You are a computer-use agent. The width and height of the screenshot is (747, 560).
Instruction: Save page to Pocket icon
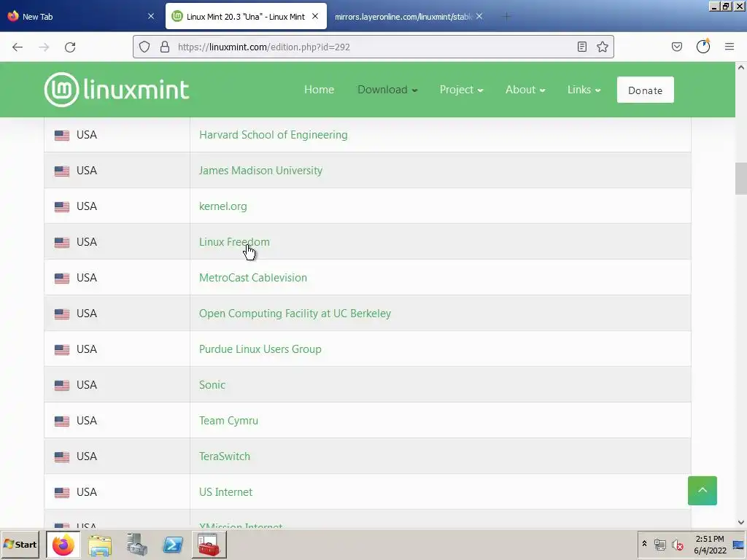[x=676, y=47]
